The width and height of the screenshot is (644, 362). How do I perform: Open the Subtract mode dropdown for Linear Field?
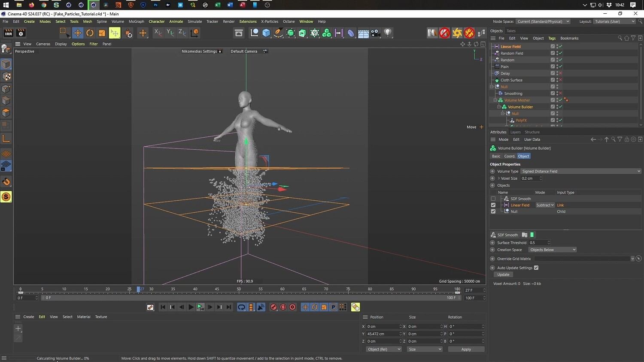pyautogui.click(x=545, y=205)
